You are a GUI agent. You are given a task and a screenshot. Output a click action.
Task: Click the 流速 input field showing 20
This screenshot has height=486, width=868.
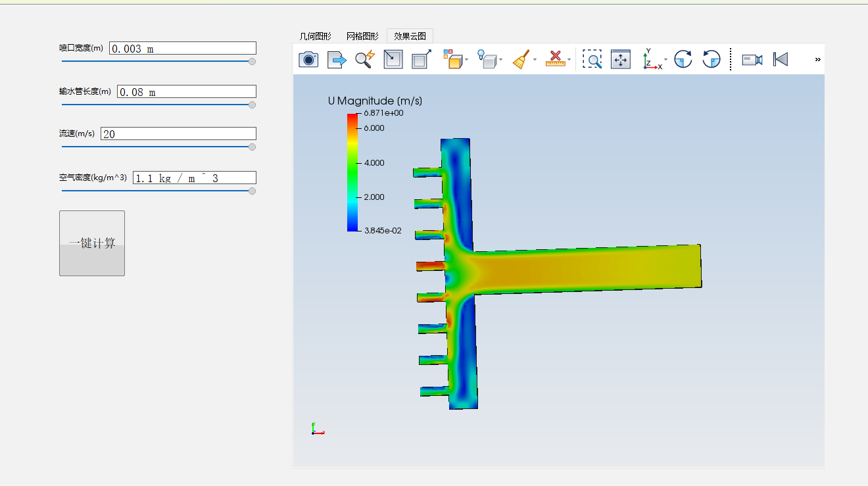coord(178,134)
